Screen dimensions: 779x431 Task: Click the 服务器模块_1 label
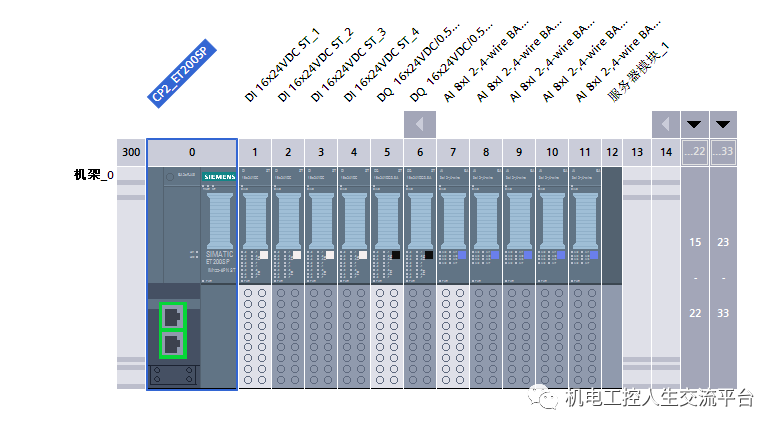coord(639,73)
